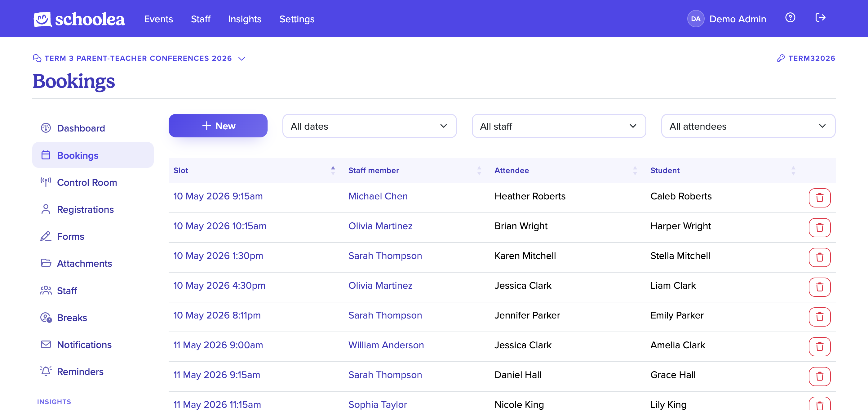
Task: Delete Daniel Hall booking with trash icon
Action: click(819, 376)
